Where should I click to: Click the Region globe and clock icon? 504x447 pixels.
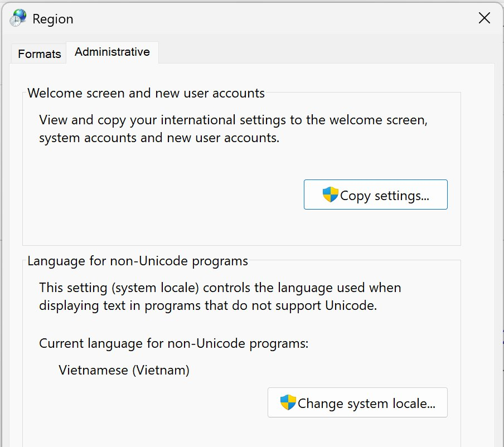tap(18, 18)
